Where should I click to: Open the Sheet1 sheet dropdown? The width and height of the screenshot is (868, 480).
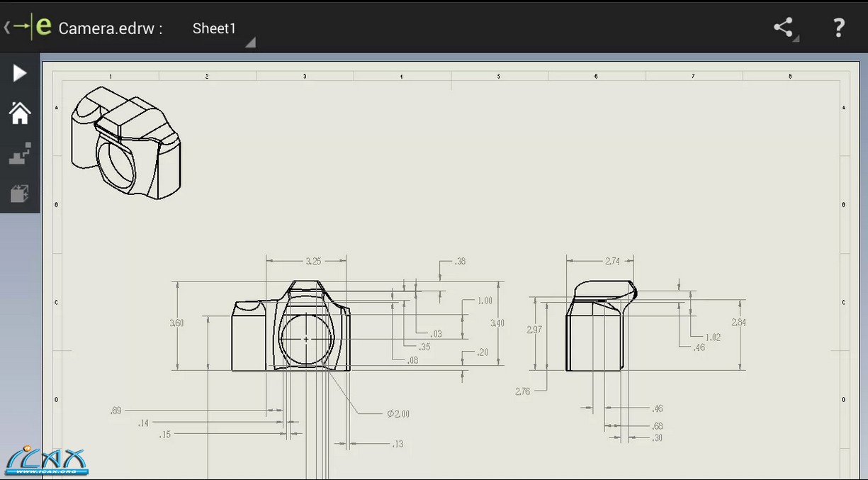coord(214,28)
